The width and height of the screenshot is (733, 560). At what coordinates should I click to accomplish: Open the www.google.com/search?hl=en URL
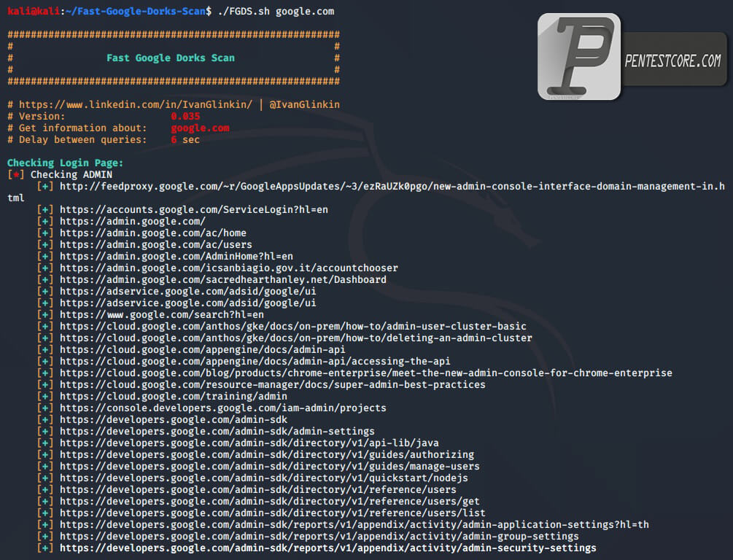coord(162,315)
